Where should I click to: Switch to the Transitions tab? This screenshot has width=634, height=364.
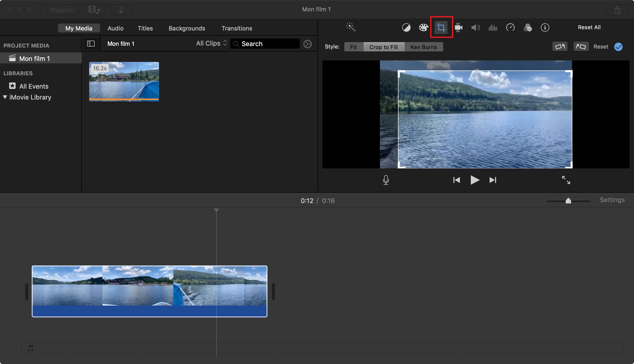point(237,27)
